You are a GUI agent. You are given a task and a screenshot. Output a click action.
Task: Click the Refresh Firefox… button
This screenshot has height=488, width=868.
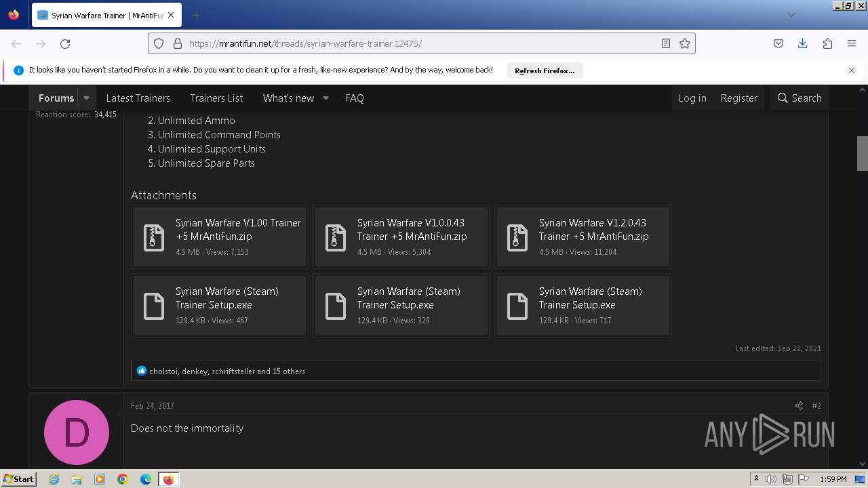pyautogui.click(x=545, y=70)
